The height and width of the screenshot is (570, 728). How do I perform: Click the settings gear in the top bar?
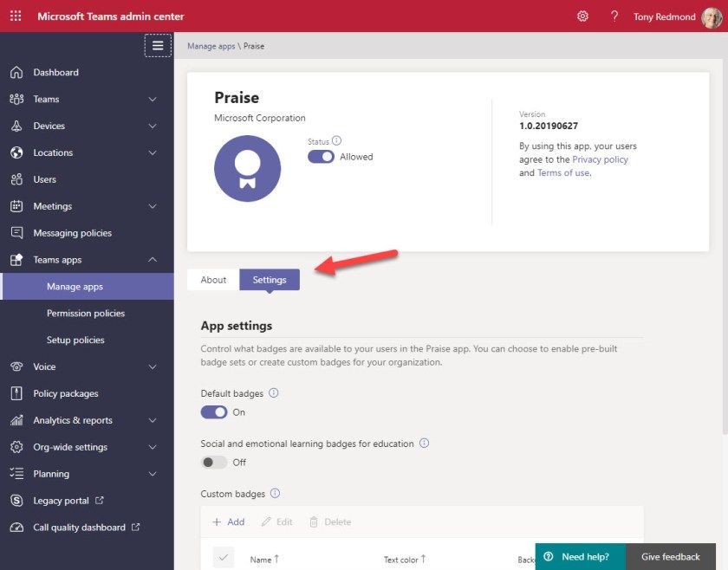pyautogui.click(x=582, y=16)
